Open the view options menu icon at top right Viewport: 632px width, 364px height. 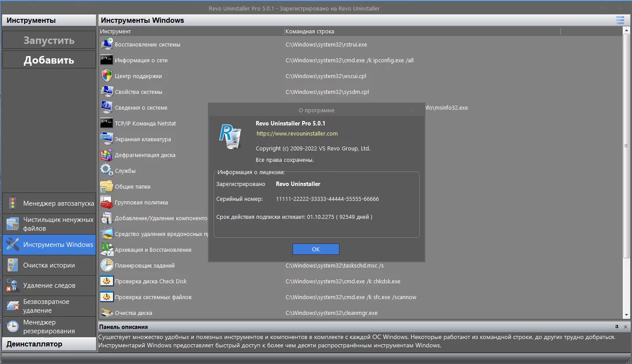[620, 20]
